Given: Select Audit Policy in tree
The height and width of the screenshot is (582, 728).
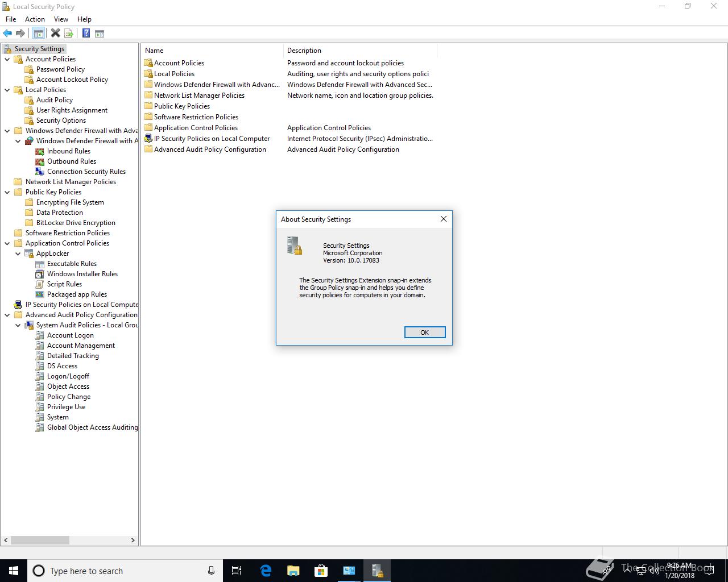Looking at the screenshot, I should [55, 100].
